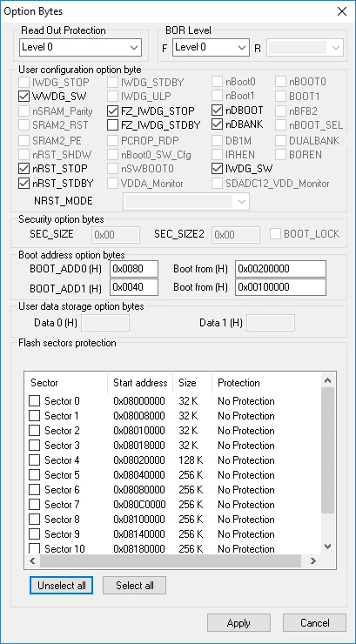Check the Sector 4 protection box

35,460
